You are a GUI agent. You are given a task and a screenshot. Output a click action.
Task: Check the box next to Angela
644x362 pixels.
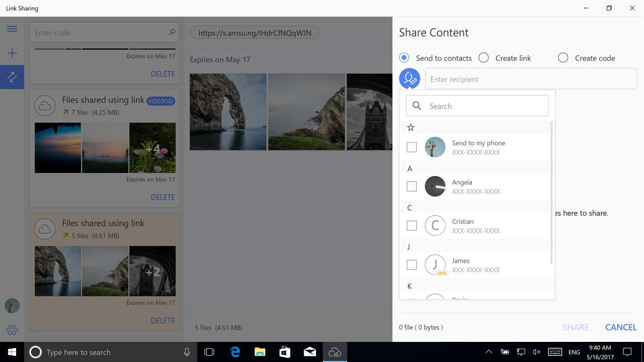[411, 186]
